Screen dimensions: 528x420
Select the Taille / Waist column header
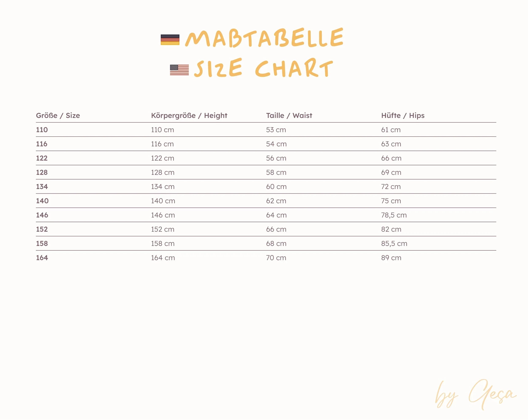289,115
